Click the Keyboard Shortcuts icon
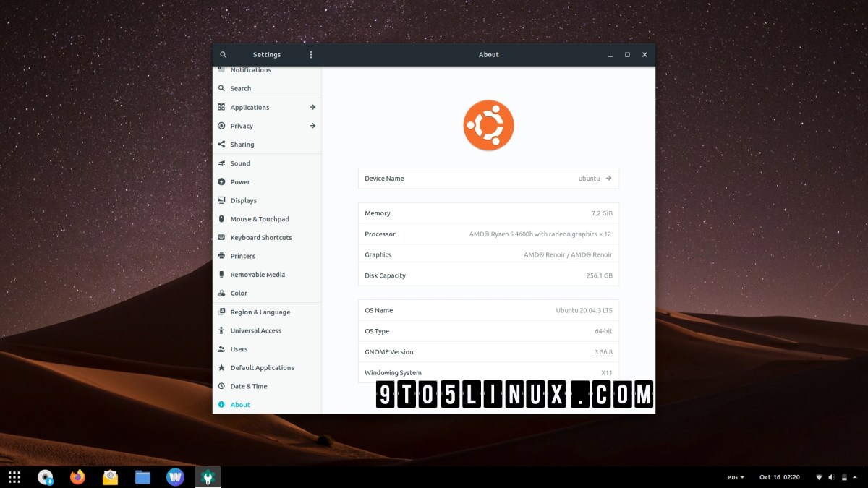Viewport: 868px width, 488px height. click(221, 238)
